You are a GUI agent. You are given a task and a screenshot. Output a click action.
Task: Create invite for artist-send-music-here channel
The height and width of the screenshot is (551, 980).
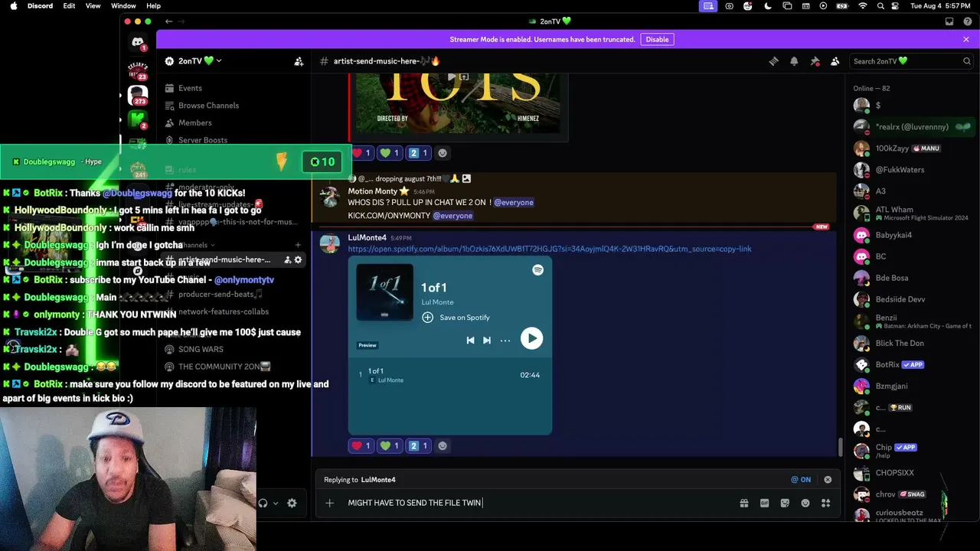287,260
